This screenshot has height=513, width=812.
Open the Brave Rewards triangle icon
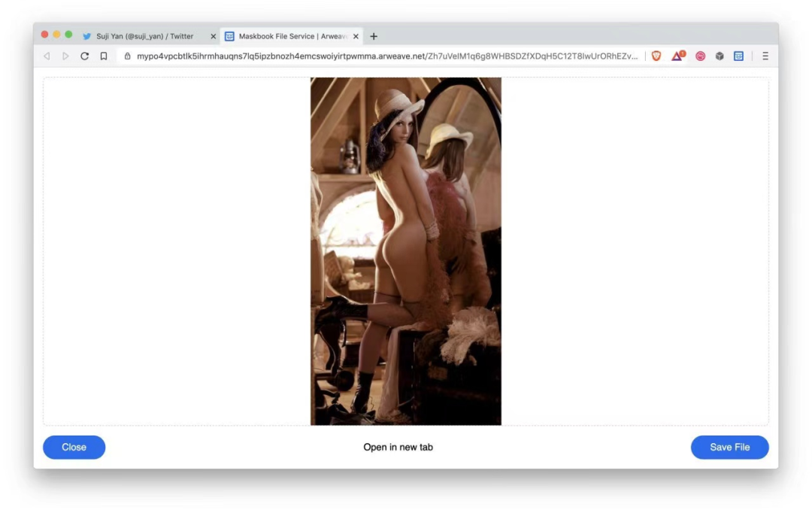tap(678, 56)
